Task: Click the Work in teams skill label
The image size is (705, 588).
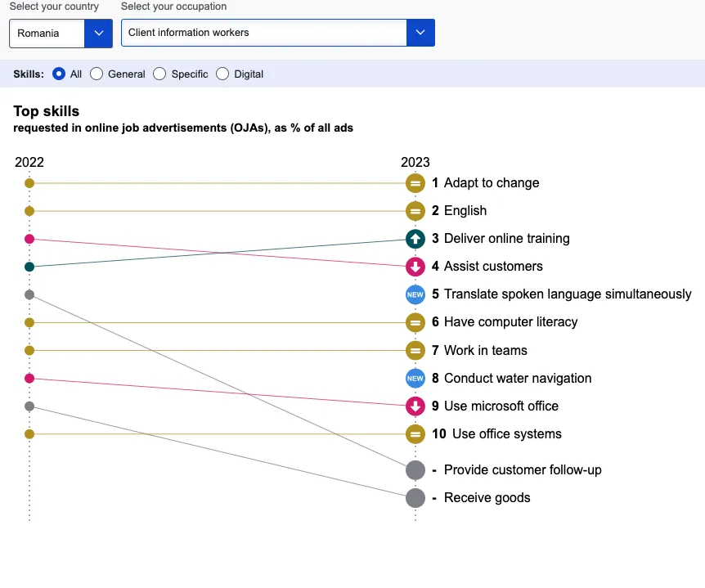Action: coord(485,350)
